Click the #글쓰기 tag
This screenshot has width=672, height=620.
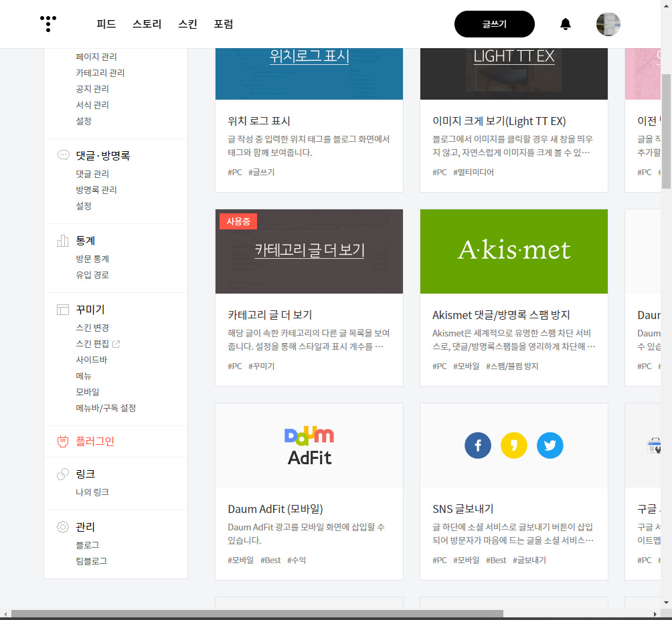pyautogui.click(x=262, y=172)
